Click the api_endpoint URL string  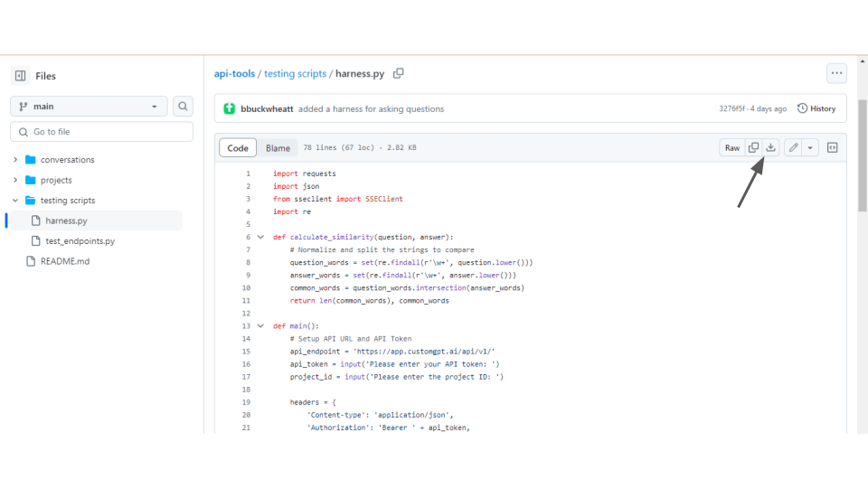point(424,352)
